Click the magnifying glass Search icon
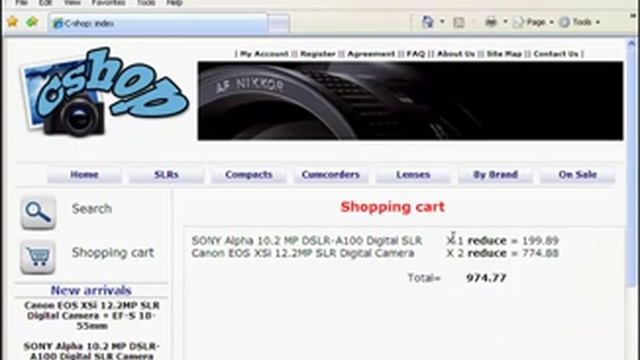The height and width of the screenshot is (360, 640). coord(38,213)
